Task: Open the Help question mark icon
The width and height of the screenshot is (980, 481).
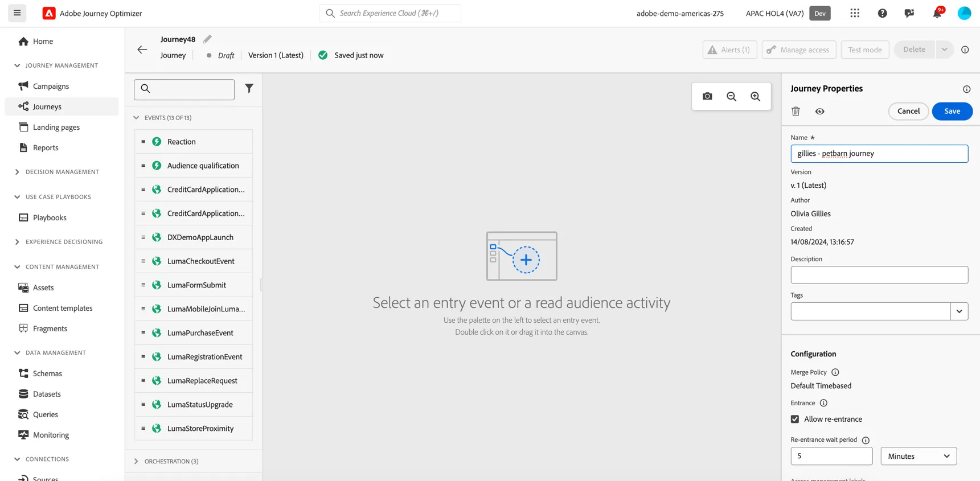Action: (x=882, y=13)
